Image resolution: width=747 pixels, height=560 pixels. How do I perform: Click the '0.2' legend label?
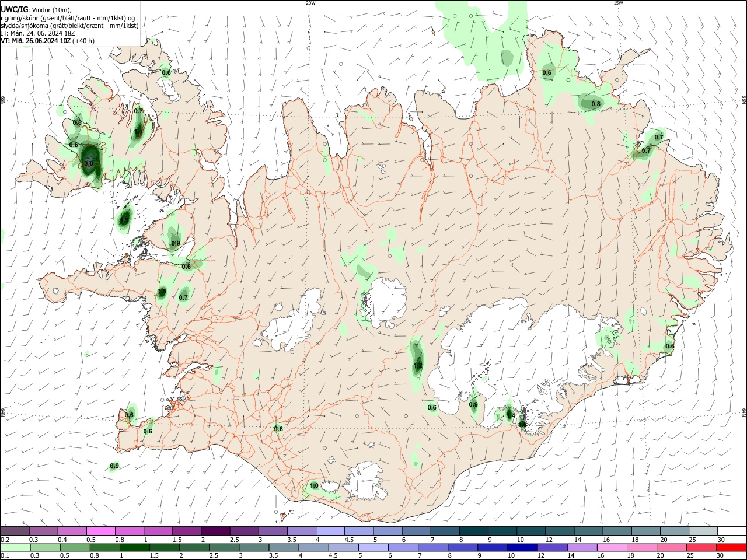tap(5, 540)
